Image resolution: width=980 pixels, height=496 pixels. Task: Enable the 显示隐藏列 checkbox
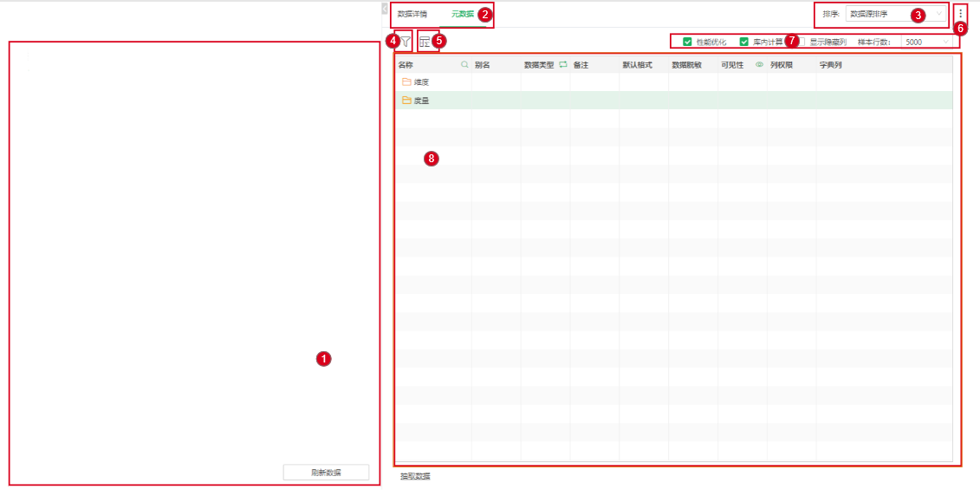[801, 42]
